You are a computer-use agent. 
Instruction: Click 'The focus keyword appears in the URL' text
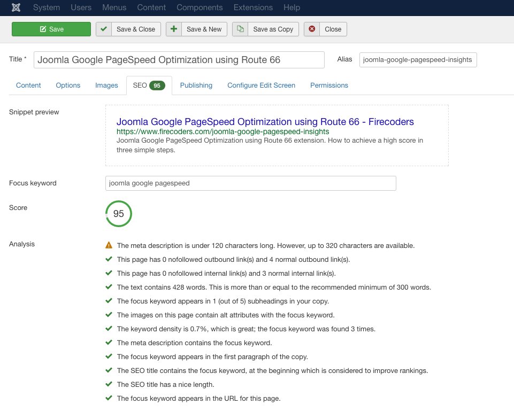click(198, 399)
